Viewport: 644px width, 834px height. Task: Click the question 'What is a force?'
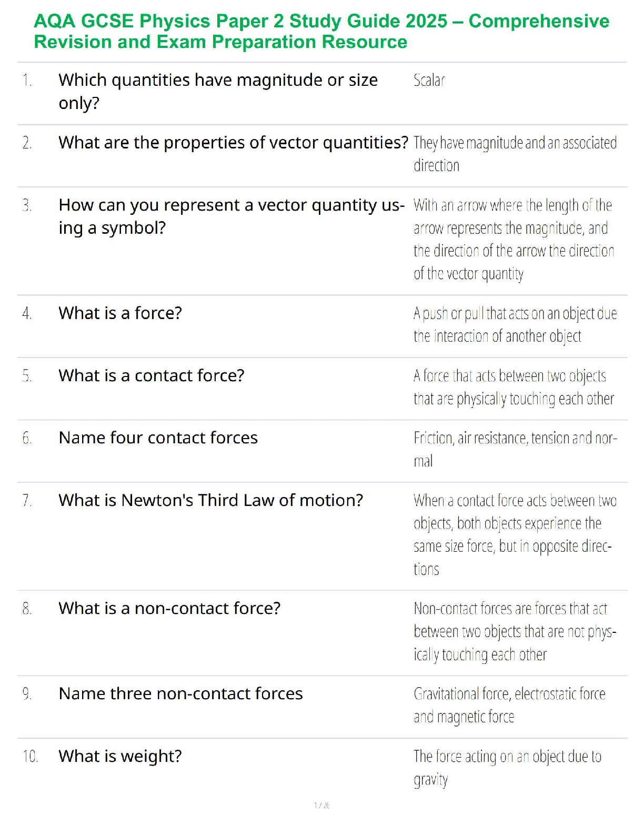pos(120,313)
